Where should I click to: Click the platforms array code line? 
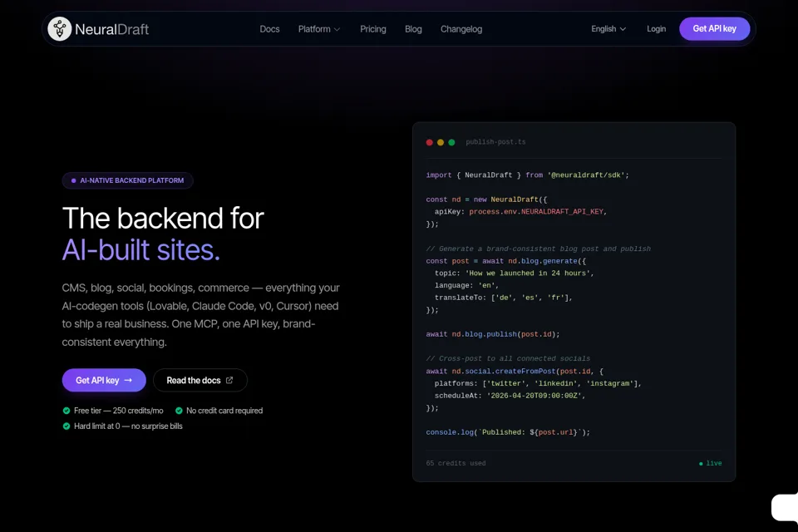click(x=538, y=383)
